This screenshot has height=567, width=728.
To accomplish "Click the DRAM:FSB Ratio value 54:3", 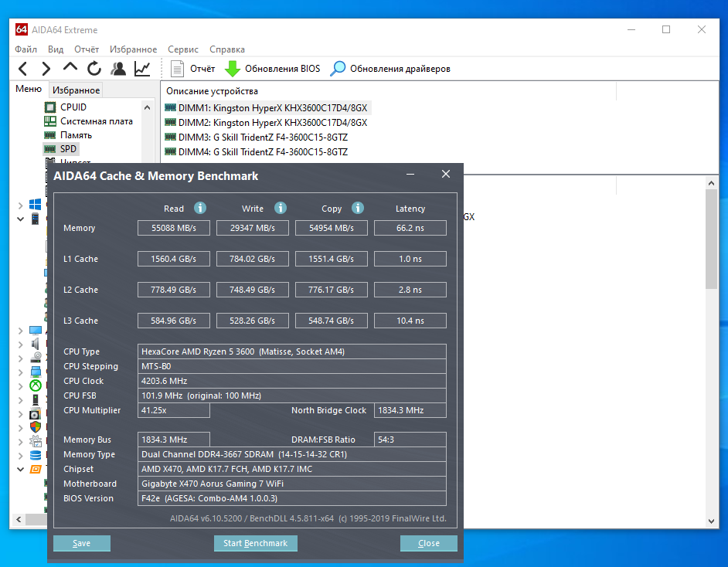I will [x=410, y=440].
